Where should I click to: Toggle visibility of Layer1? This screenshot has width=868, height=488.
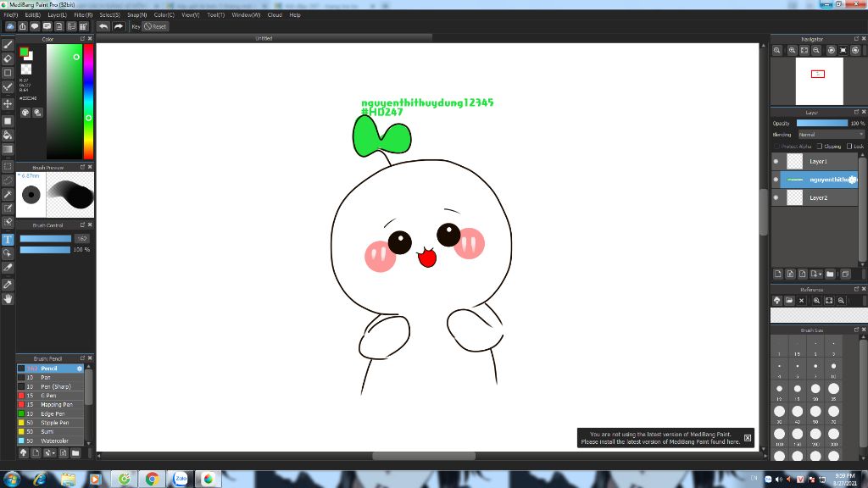click(x=776, y=162)
